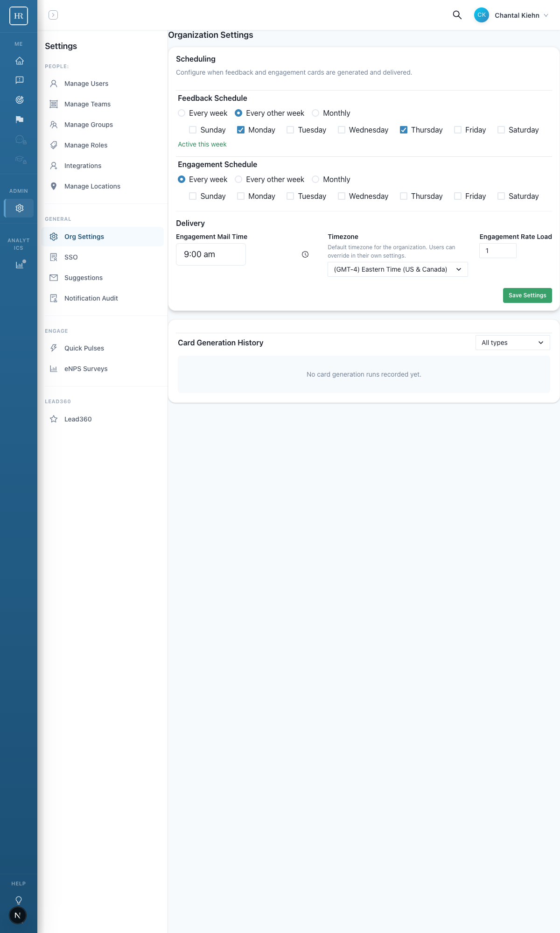This screenshot has width=560, height=933.
Task: Go to Manage Users settings
Action: click(86, 84)
